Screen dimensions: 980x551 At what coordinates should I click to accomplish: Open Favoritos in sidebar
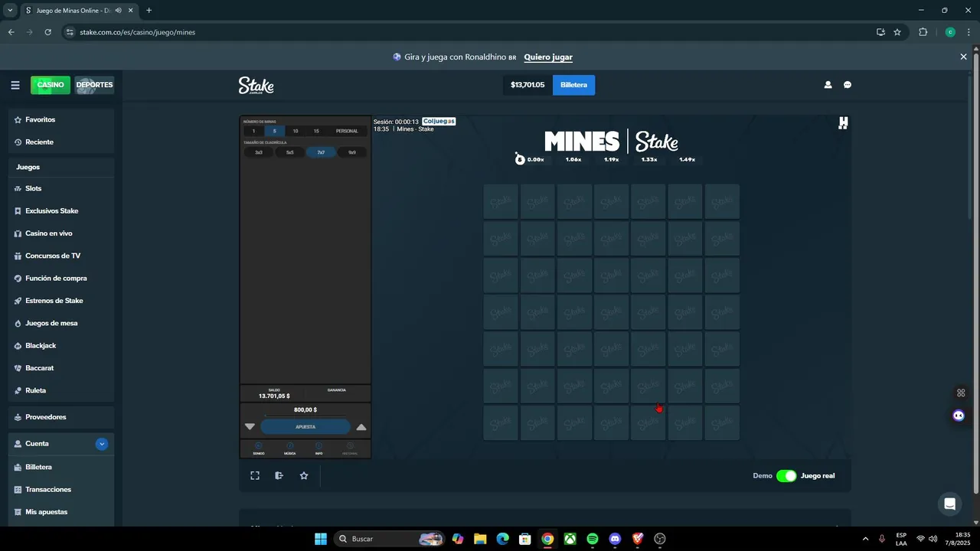click(x=61, y=119)
